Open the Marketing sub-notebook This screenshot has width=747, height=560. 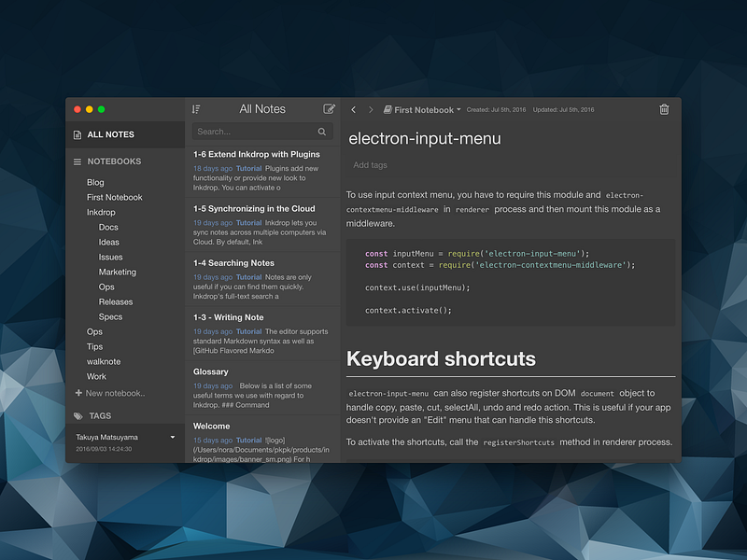[118, 272]
